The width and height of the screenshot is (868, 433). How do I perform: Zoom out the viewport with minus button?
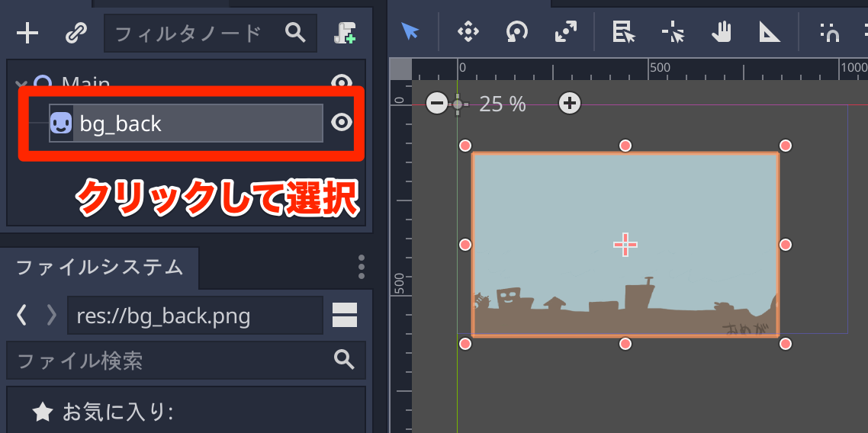tap(437, 104)
